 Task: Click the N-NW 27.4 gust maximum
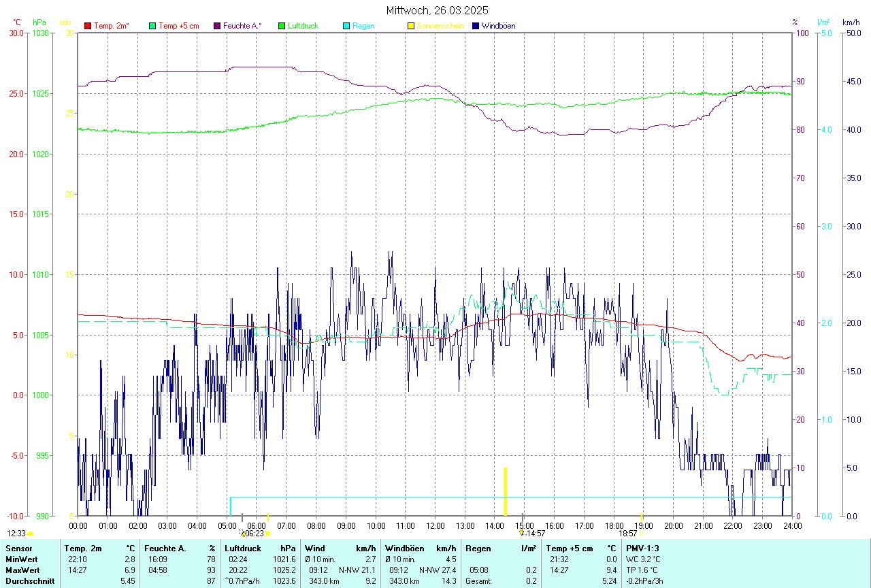(x=437, y=570)
